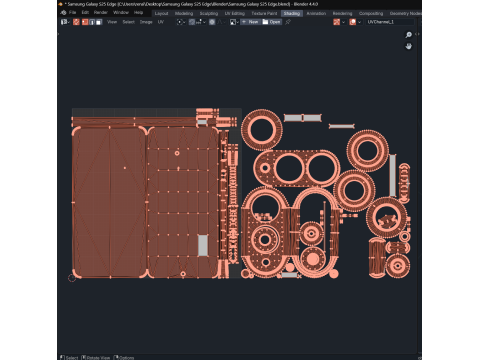Click New image button

click(x=250, y=22)
